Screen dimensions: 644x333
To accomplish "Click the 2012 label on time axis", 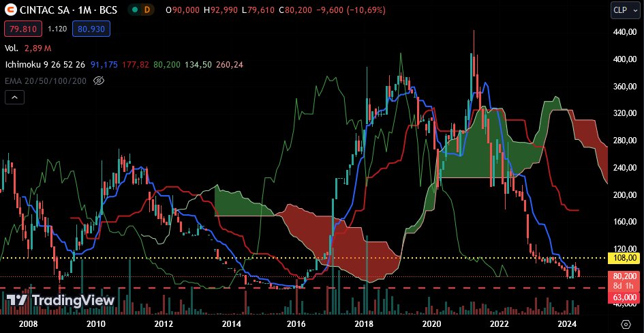I will tap(164, 323).
